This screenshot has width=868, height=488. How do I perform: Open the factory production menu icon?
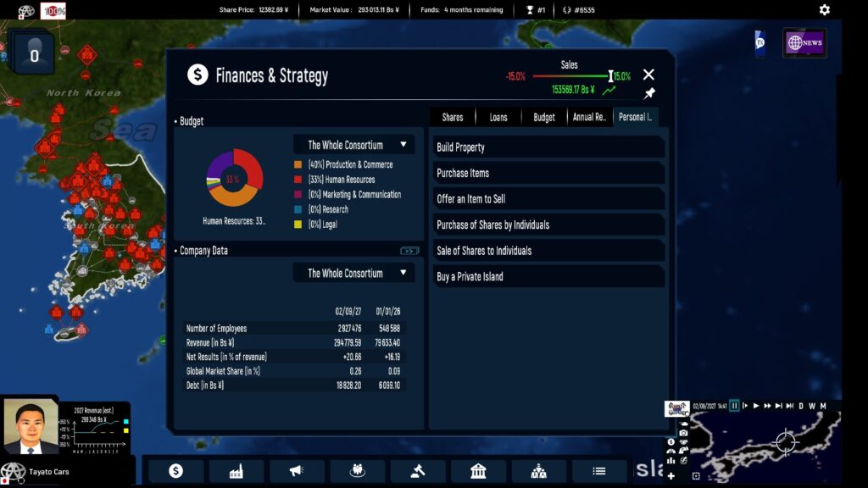pyautogui.click(x=236, y=471)
